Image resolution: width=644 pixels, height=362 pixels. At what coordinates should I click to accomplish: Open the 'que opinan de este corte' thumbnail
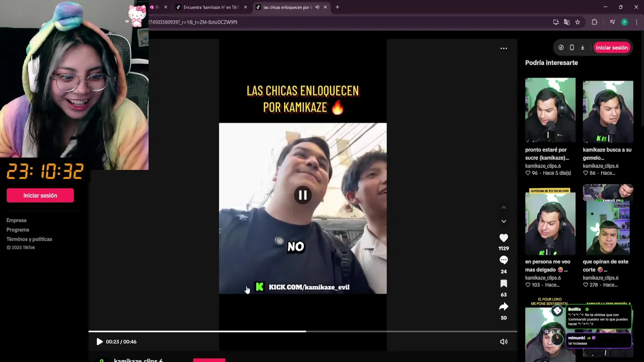coord(608,220)
